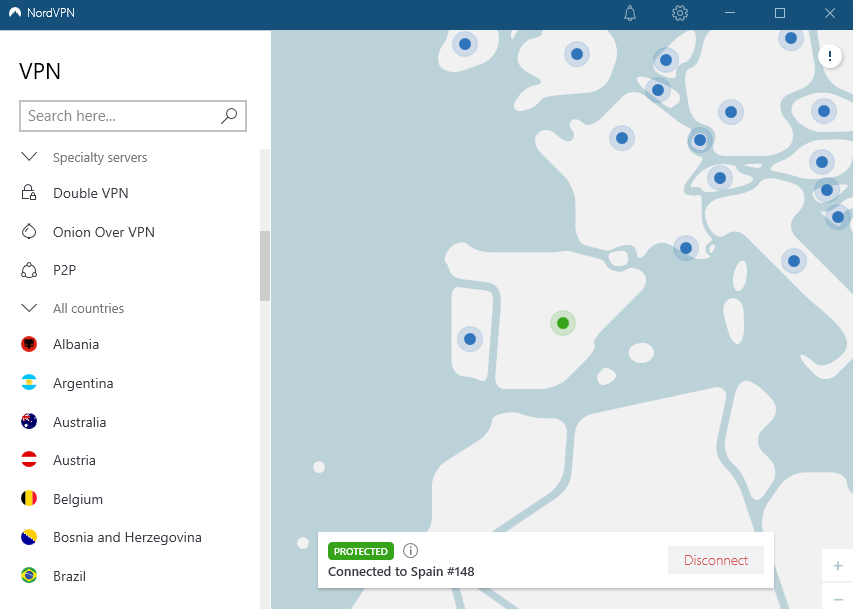The image size is (853, 609).
Task: Click the search magnifier icon
Action: point(229,116)
